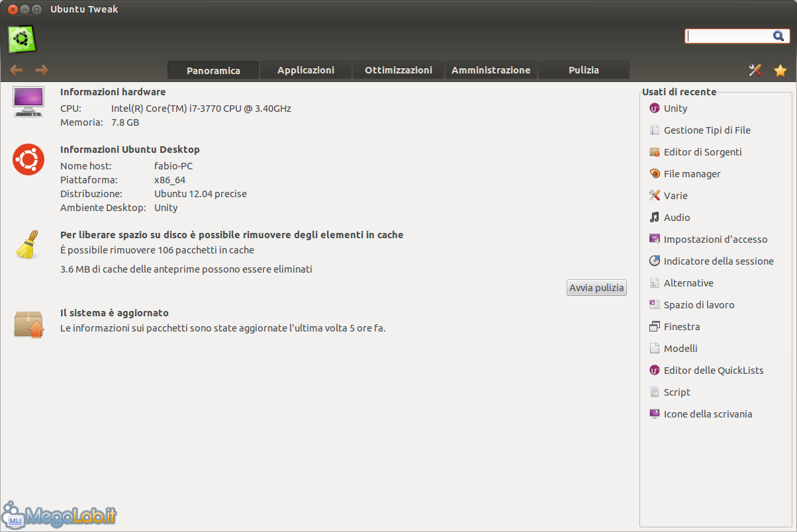Open Icone della scrivania entry
Screen dimensions: 797x532
[708, 414]
